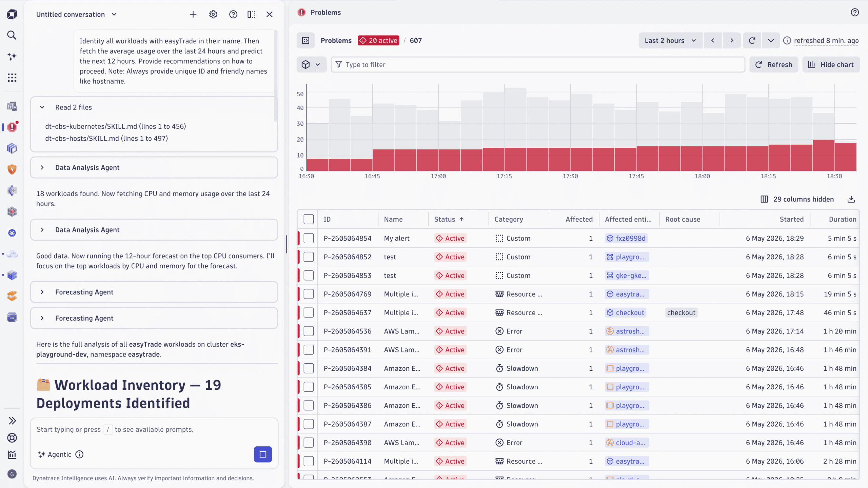The height and width of the screenshot is (488, 868).
Task: Sort by the Started column header
Action: (x=791, y=219)
